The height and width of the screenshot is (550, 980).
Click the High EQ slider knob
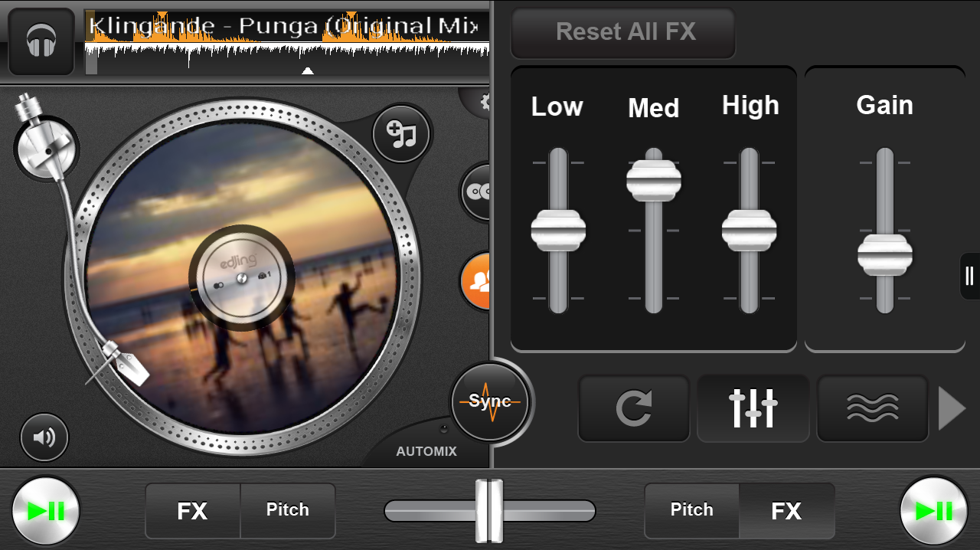point(750,231)
